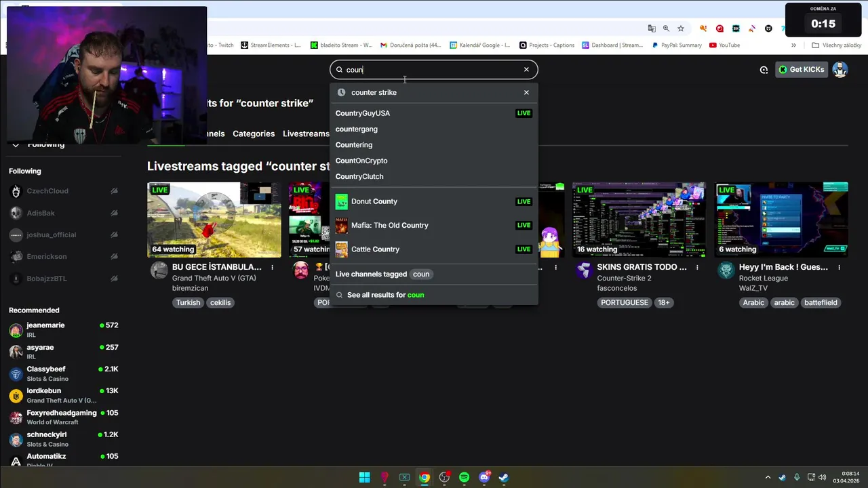868x488 pixels.
Task: Open the PayPal: Summary bookmark
Action: [x=677, y=45]
